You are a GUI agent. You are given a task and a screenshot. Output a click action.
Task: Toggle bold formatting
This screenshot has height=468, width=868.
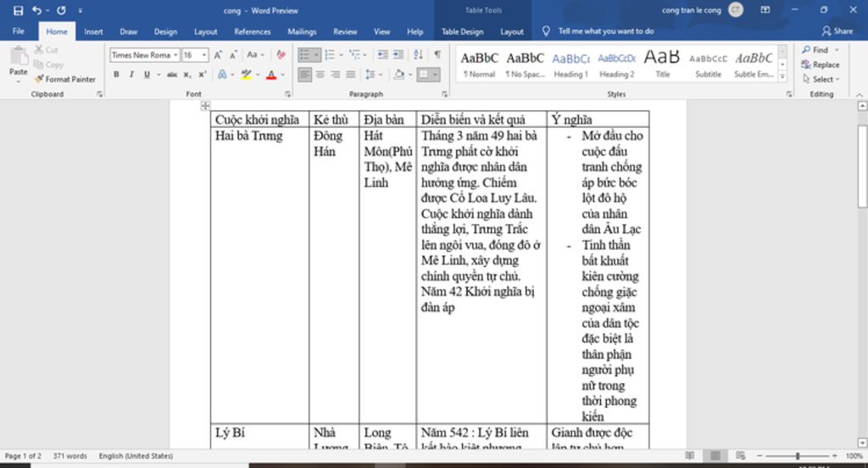pyautogui.click(x=116, y=75)
